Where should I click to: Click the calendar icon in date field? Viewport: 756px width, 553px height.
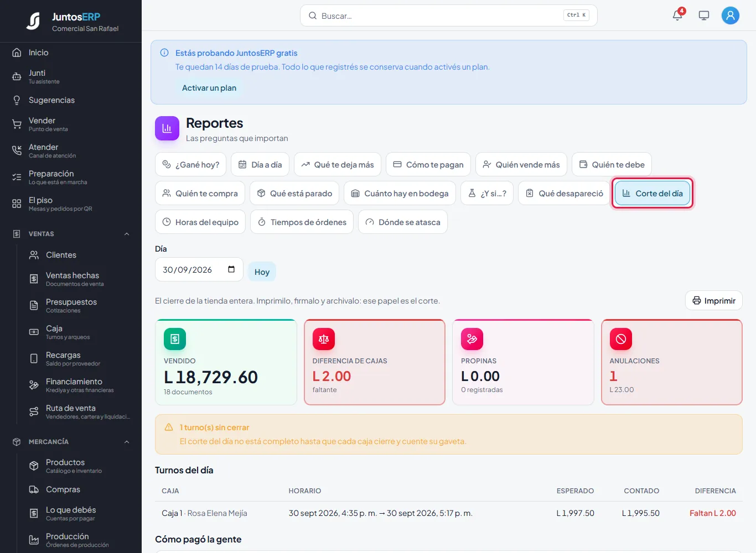pyautogui.click(x=231, y=269)
